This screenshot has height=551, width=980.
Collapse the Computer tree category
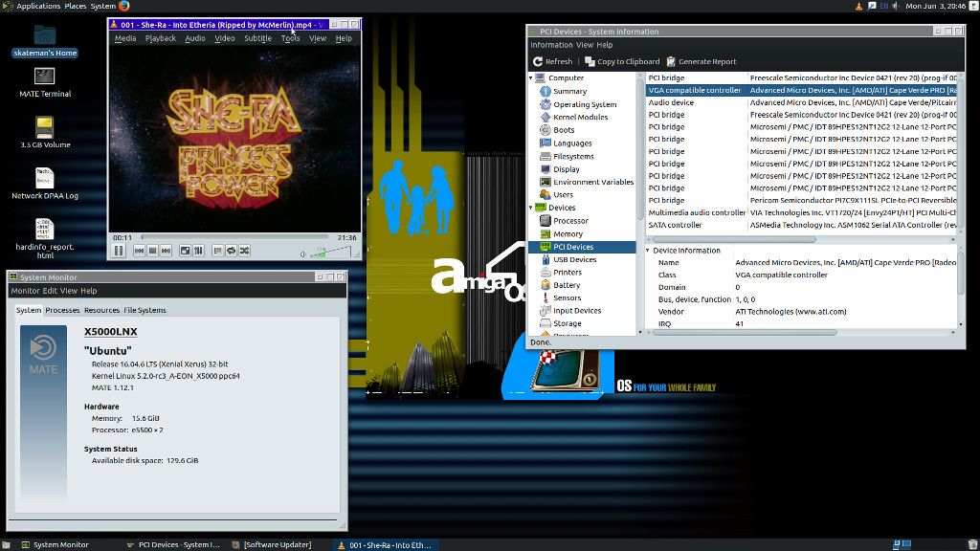pyautogui.click(x=531, y=78)
